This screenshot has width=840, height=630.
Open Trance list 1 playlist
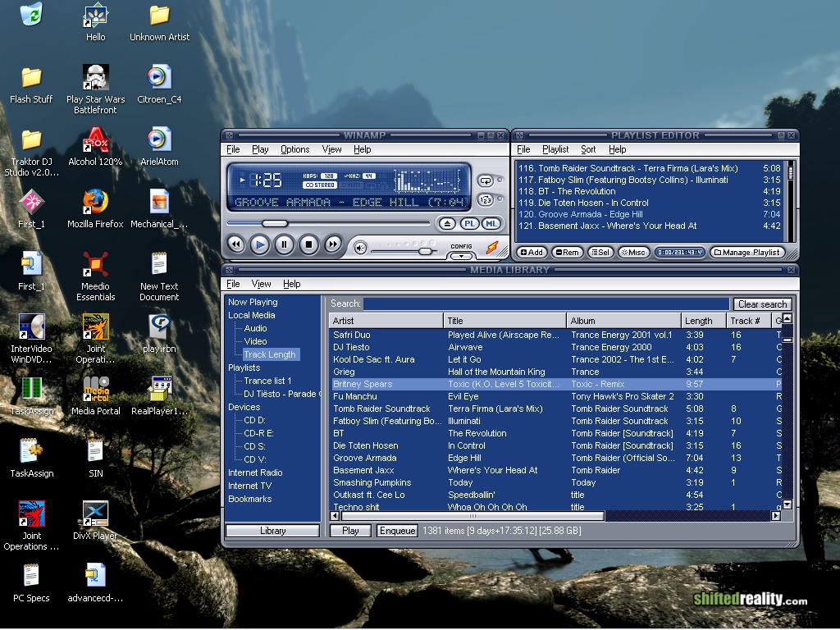(x=267, y=381)
